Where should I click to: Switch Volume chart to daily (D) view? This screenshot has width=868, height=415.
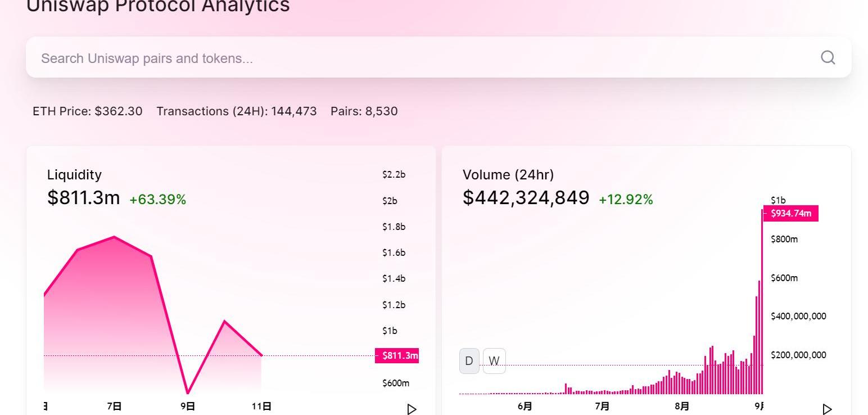click(x=469, y=361)
